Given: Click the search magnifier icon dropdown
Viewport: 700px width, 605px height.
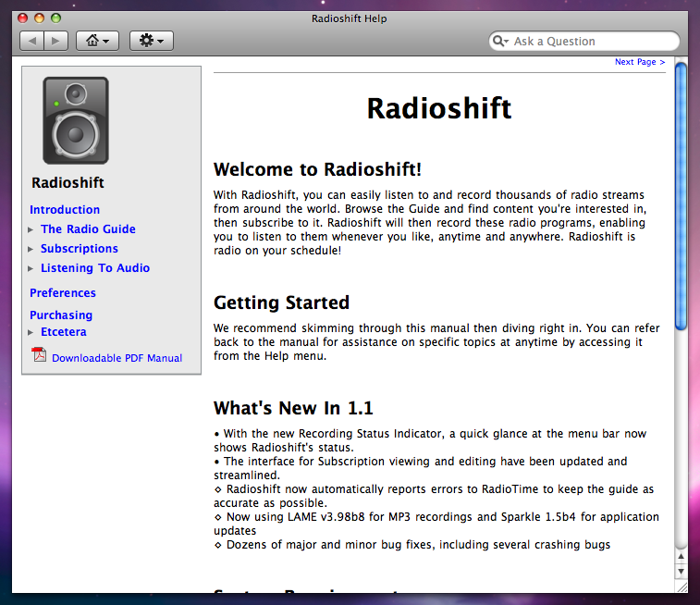Looking at the screenshot, I should [x=500, y=41].
